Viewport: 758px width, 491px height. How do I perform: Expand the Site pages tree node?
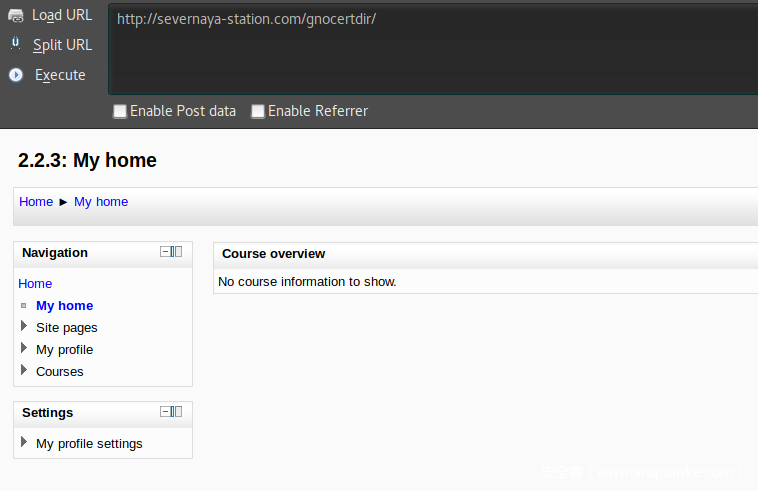tap(24, 327)
